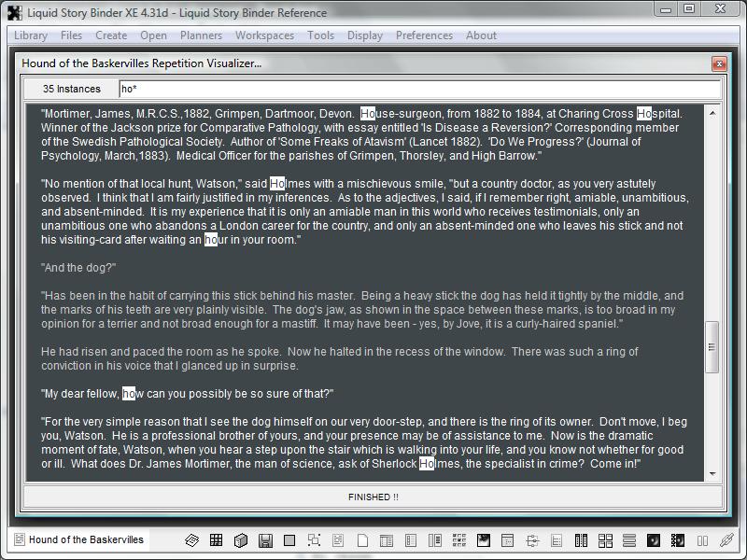Select the Display menu
Image resolution: width=747 pixels, height=560 pixels.
point(364,35)
